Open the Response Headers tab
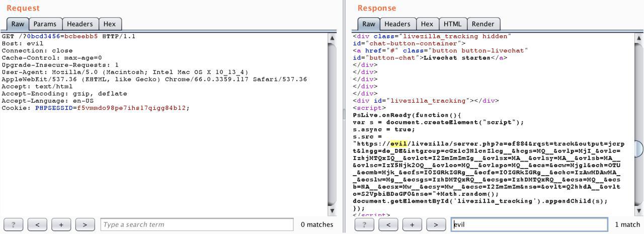The width and height of the screenshot is (644, 234). click(397, 24)
